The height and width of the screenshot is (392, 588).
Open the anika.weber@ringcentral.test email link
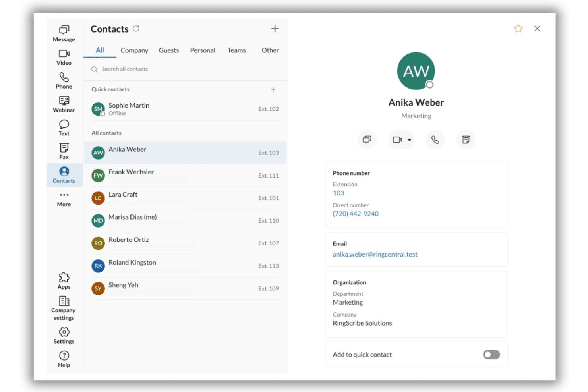point(375,255)
